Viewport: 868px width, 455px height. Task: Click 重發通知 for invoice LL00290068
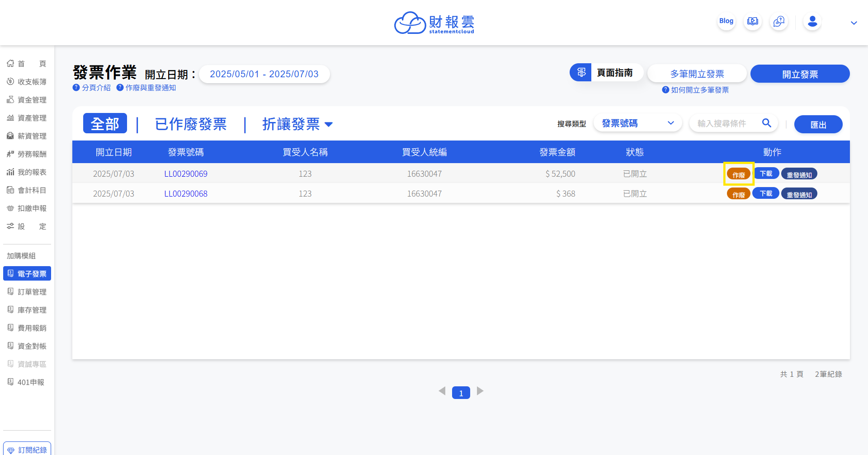click(x=799, y=194)
